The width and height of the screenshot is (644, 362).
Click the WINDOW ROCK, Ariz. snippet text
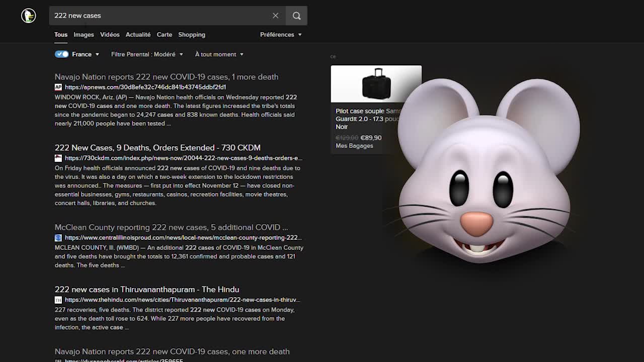pyautogui.click(x=176, y=110)
